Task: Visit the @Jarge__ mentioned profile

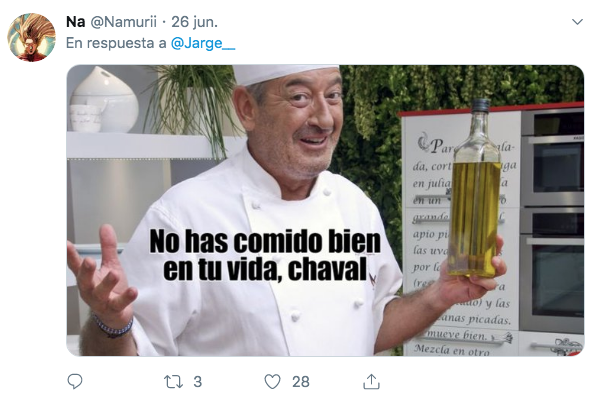Action: click(x=203, y=43)
